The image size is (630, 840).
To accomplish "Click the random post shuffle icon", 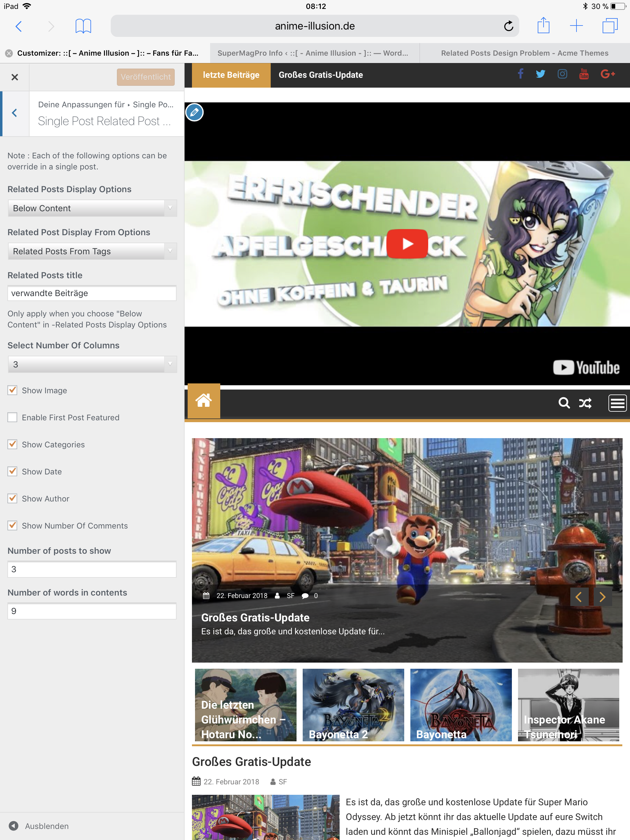I will 585,403.
